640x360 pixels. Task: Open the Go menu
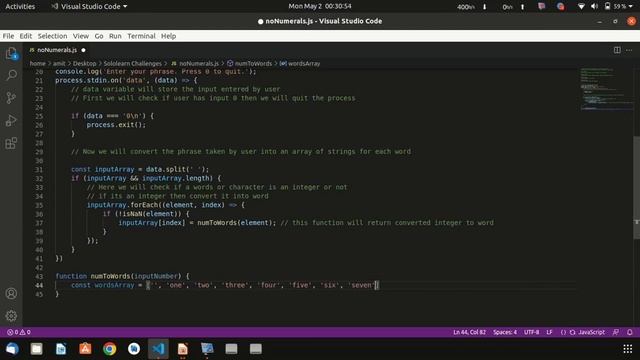point(99,36)
